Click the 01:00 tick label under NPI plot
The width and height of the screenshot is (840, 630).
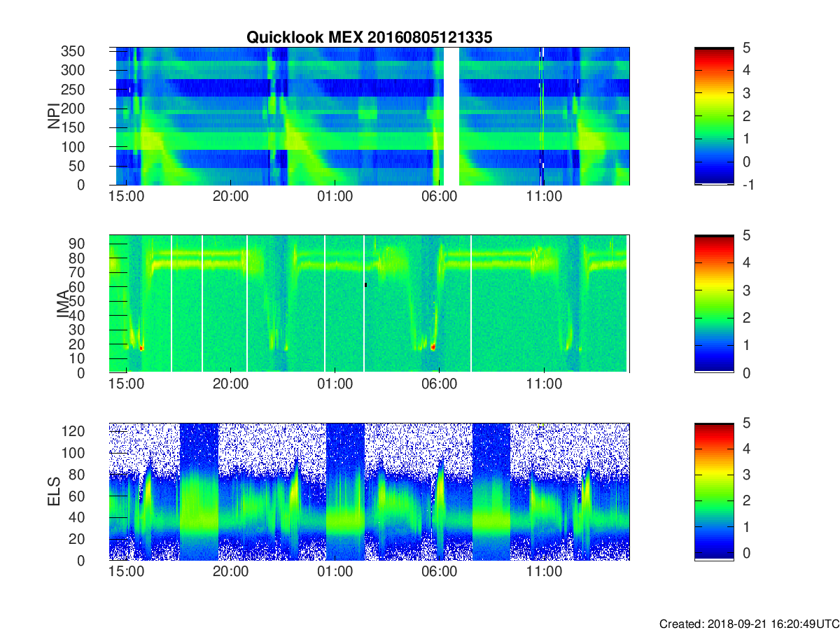tap(335, 197)
